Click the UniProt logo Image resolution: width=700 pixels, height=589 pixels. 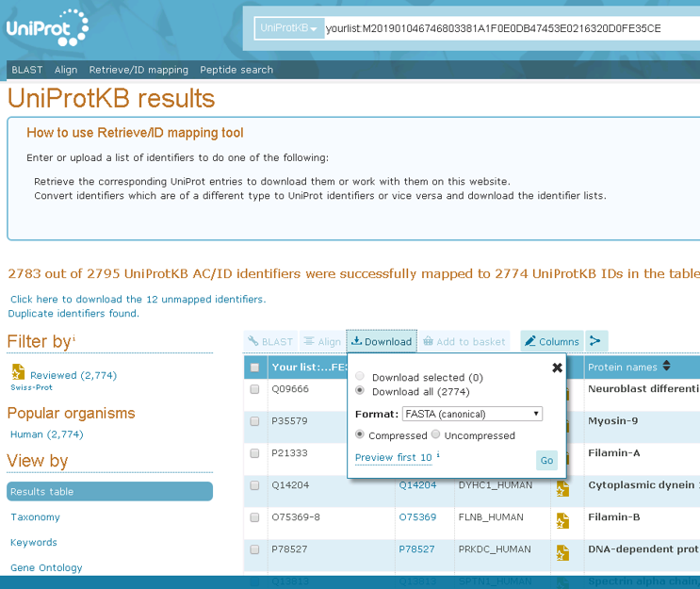[47, 27]
